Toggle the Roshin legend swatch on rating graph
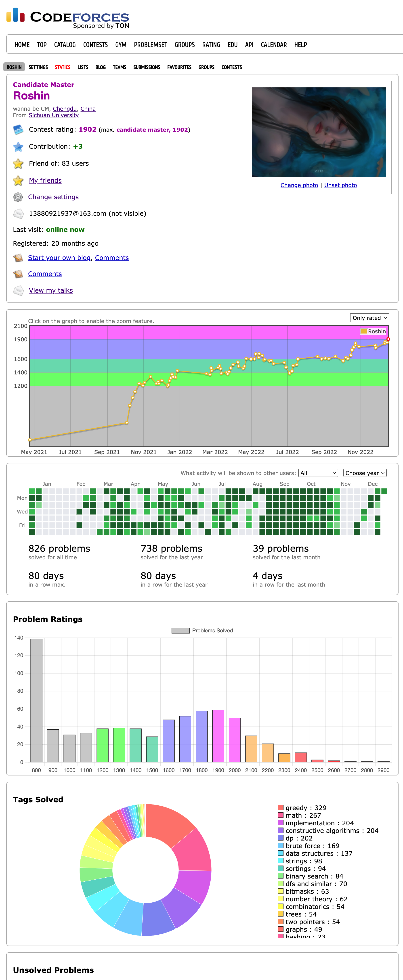Screen dimensions: 403x980 (364, 331)
